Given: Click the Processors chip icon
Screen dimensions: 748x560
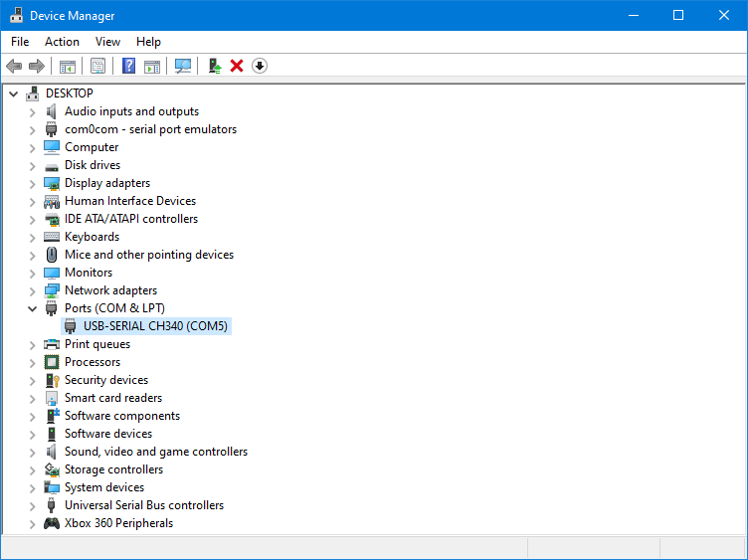Looking at the screenshot, I should pos(52,362).
